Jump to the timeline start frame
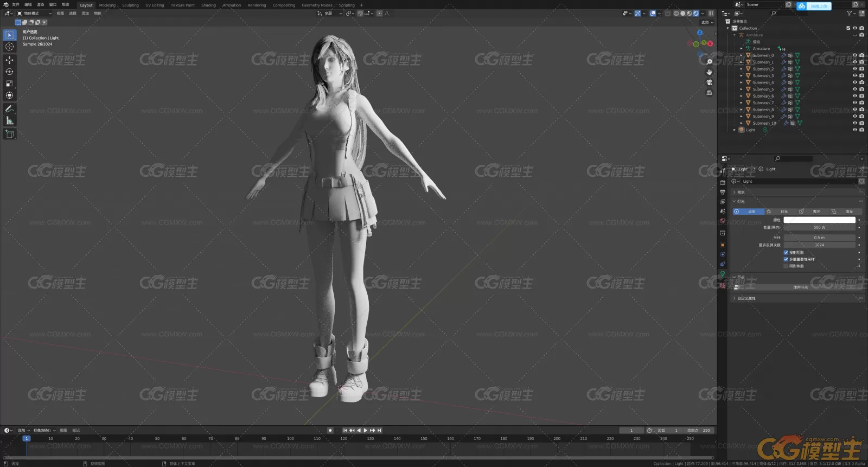868x467 pixels. tap(345, 430)
